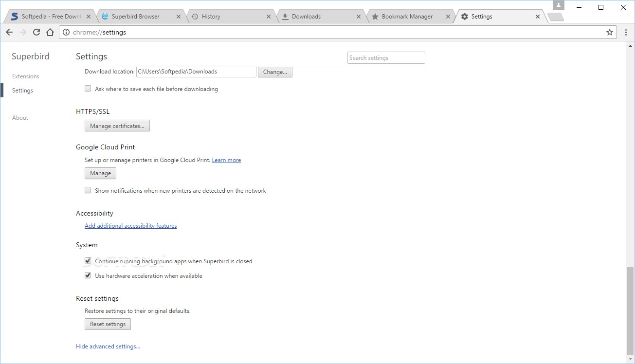
Task: Click the site info icon in address bar
Action: (67, 32)
